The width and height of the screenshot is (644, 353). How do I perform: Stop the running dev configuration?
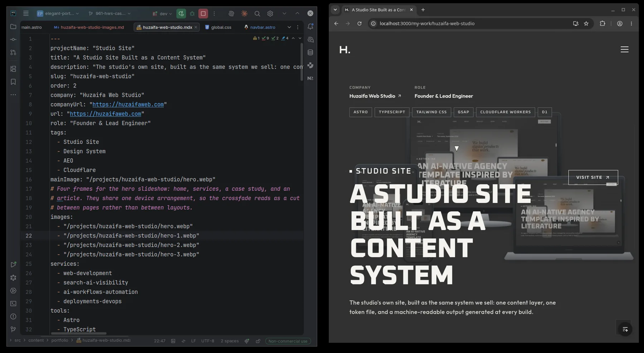point(203,14)
